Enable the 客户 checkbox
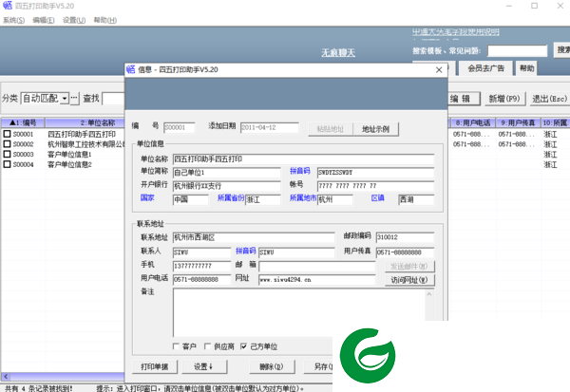Viewport: 570px width, 392px height. click(x=176, y=346)
